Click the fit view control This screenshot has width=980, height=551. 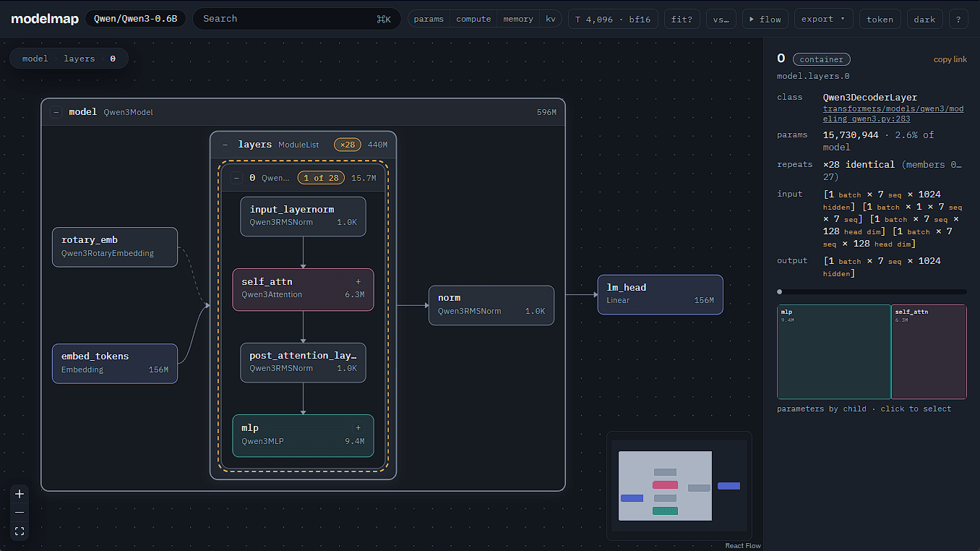tap(20, 531)
